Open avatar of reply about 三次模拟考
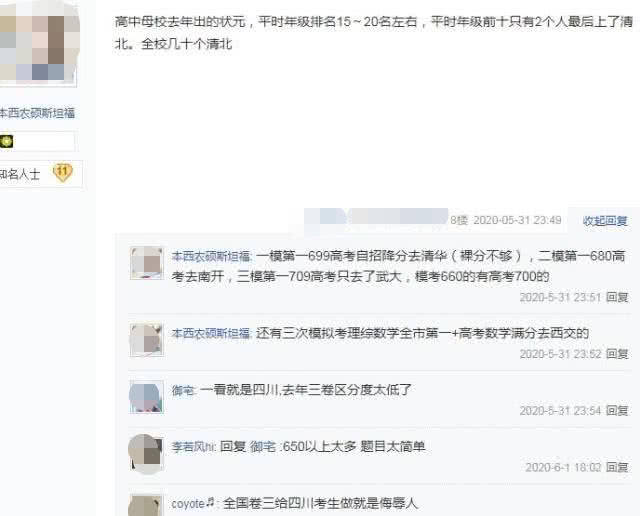 pyautogui.click(x=147, y=340)
